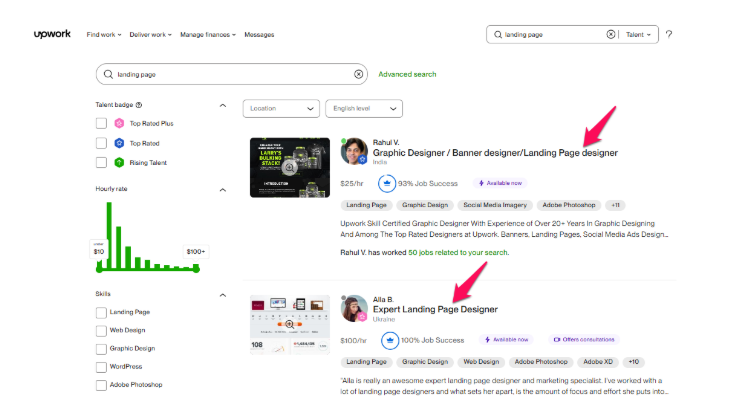Collapse the Skills section
The height and width of the screenshot is (415, 747).
click(222, 295)
